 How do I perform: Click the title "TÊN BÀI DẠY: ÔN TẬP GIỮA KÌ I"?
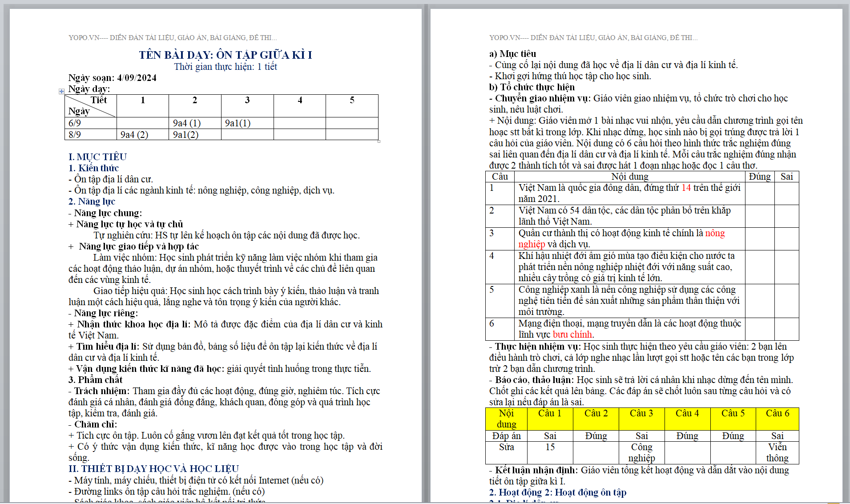pos(226,55)
